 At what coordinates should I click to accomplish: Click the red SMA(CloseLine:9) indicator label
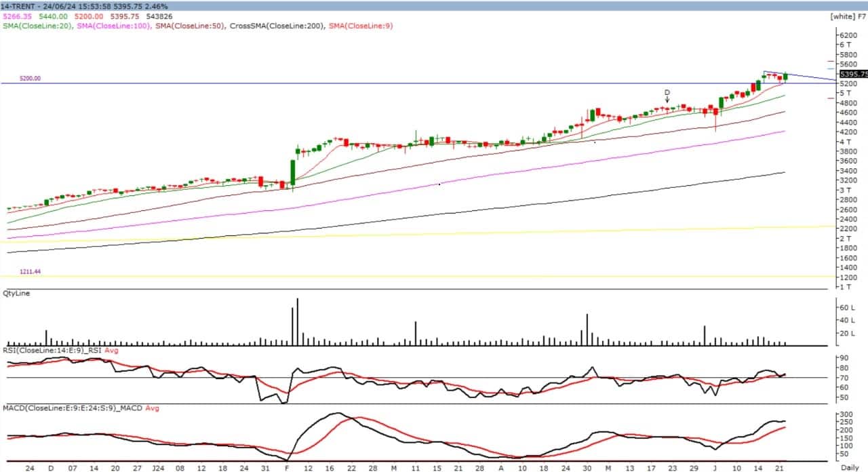tap(361, 26)
